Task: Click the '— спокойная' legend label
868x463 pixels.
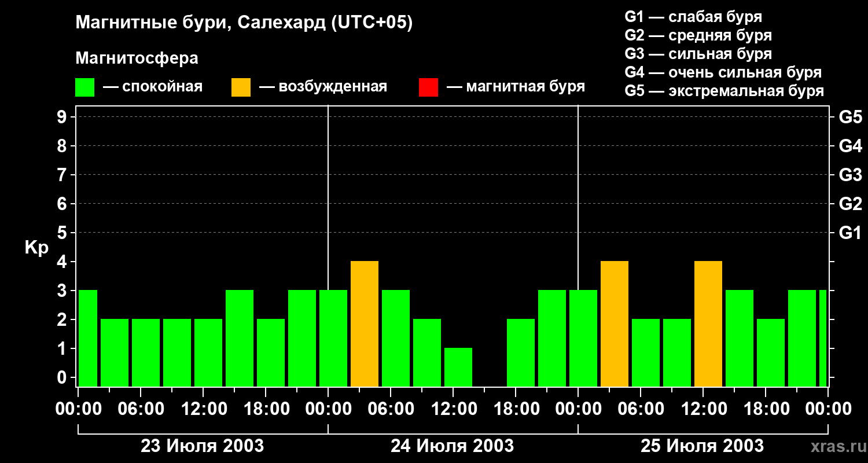Action: [153, 87]
